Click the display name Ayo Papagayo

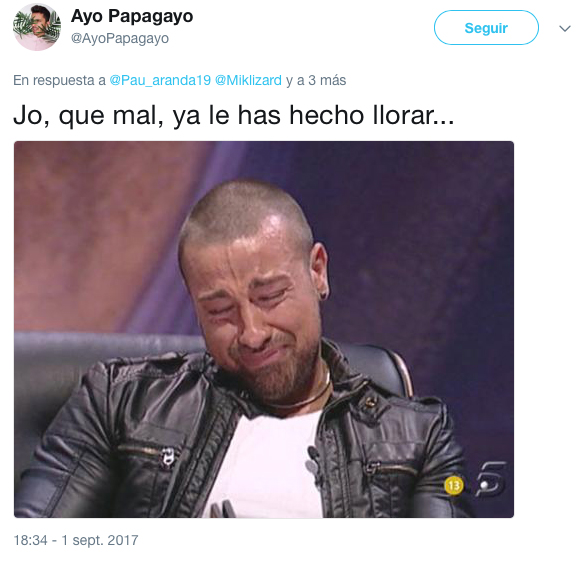point(132,16)
